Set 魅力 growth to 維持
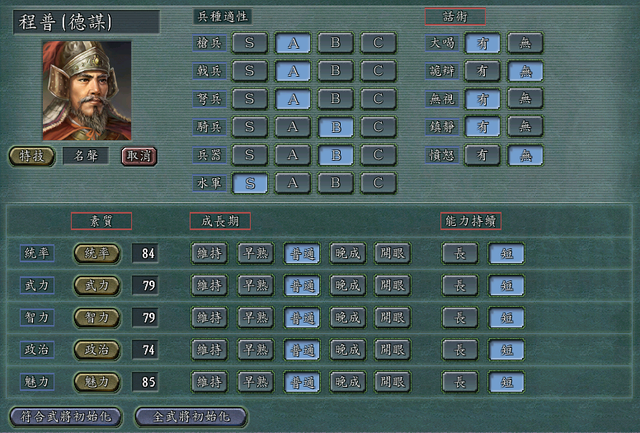Screen dimensions: 640x433 pyautogui.click(x=209, y=382)
